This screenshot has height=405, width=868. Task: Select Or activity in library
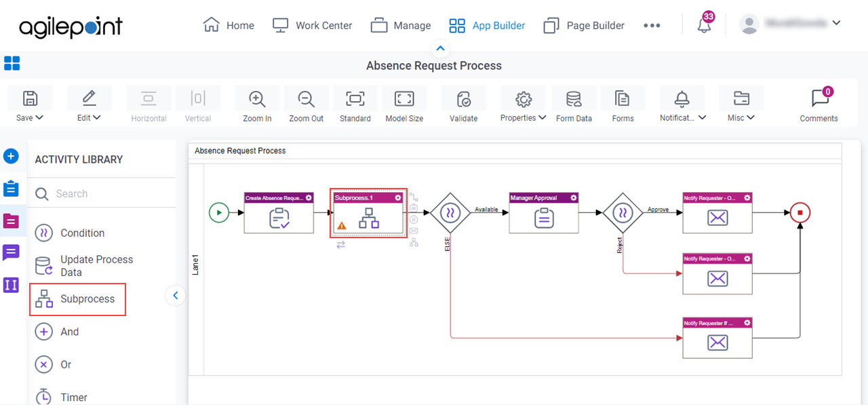click(x=53, y=364)
